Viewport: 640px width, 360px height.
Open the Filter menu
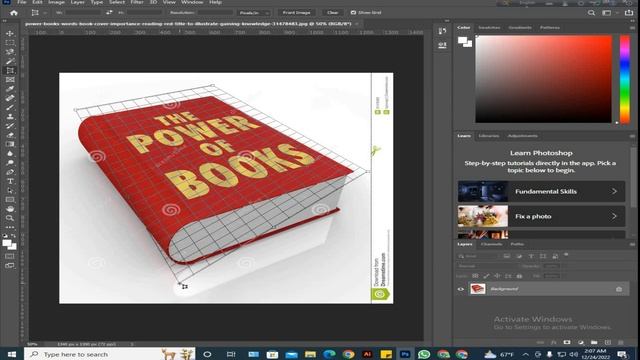(137, 2)
